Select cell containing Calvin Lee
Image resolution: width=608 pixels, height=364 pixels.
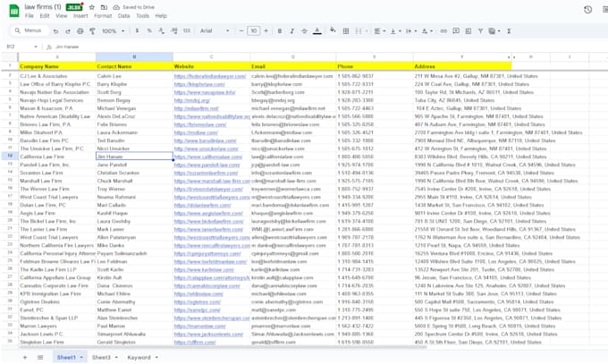coord(134,76)
